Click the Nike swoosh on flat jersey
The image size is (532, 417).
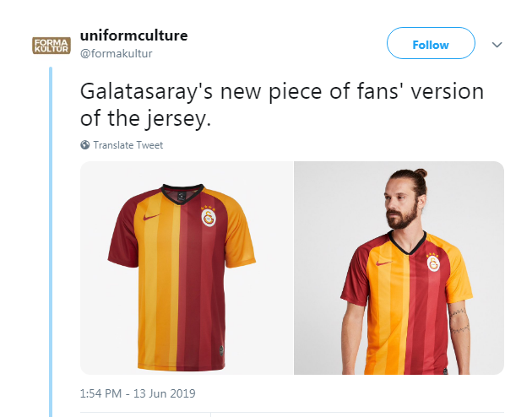[x=151, y=217]
